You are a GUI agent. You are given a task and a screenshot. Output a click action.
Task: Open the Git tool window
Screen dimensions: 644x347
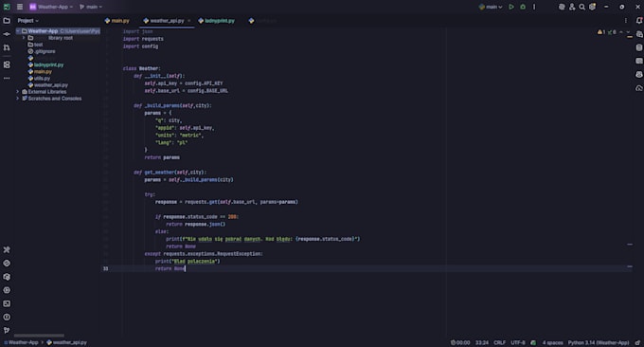click(x=7, y=331)
